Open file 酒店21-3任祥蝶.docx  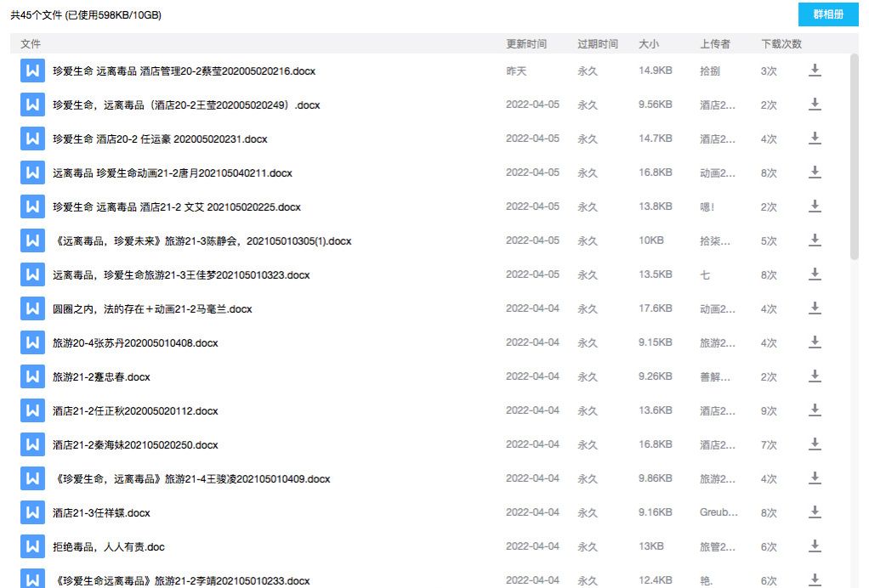[x=101, y=512]
